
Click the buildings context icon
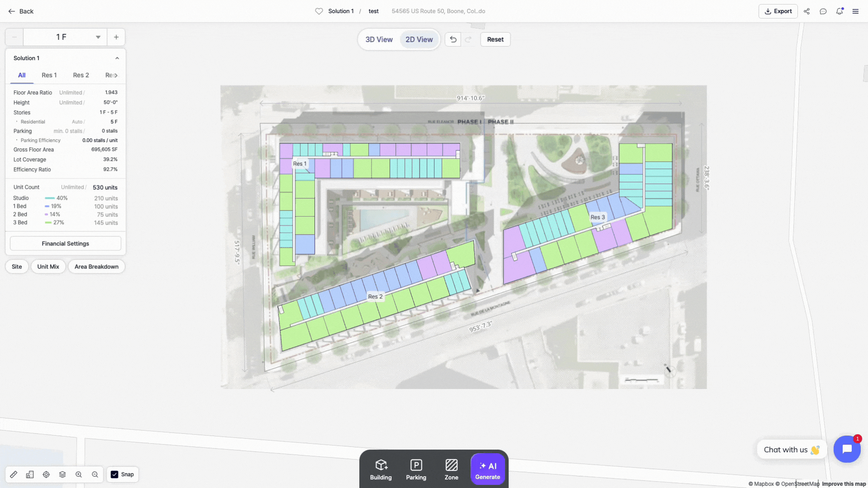click(30, 474)
